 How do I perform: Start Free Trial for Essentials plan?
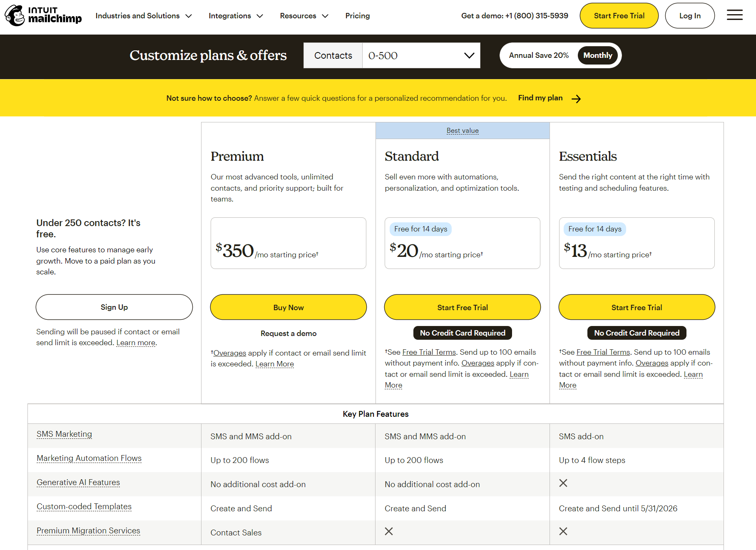pyautogui.click(x=637, y=307)
